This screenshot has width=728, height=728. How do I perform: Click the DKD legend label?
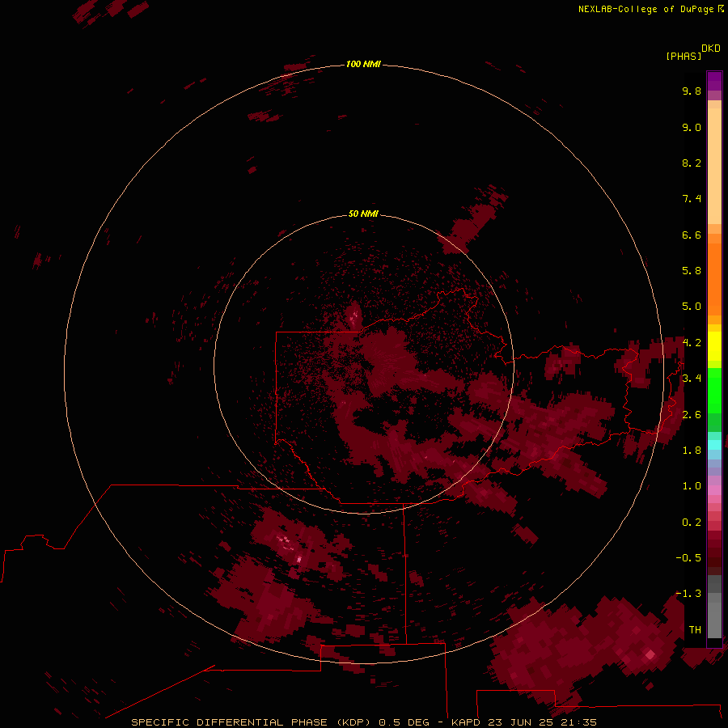711,48
